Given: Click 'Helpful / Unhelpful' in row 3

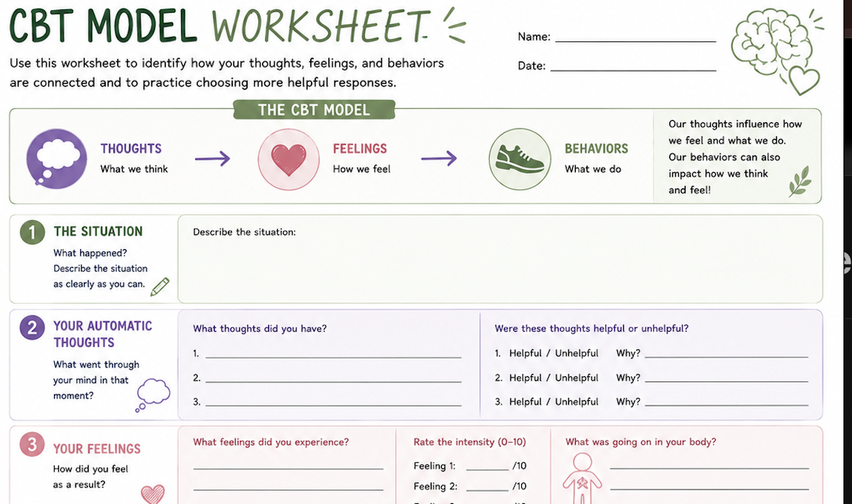Looking at the screenshot, I should coord(554,402).
